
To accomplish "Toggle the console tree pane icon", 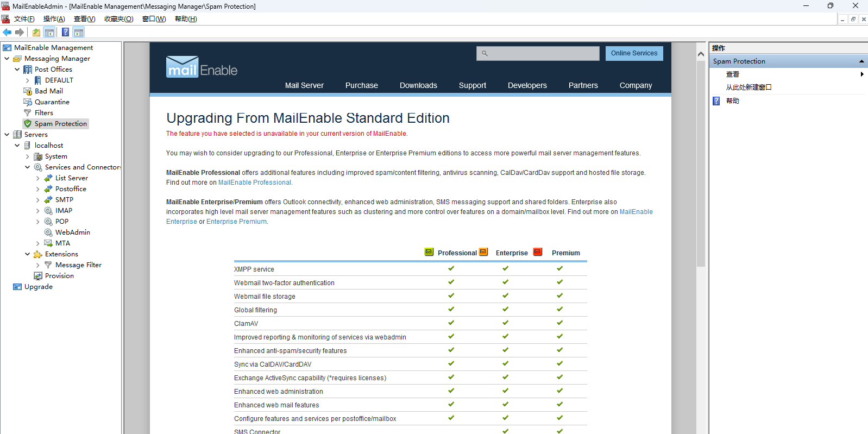I will pyautogui.click(x=49, y=32).
